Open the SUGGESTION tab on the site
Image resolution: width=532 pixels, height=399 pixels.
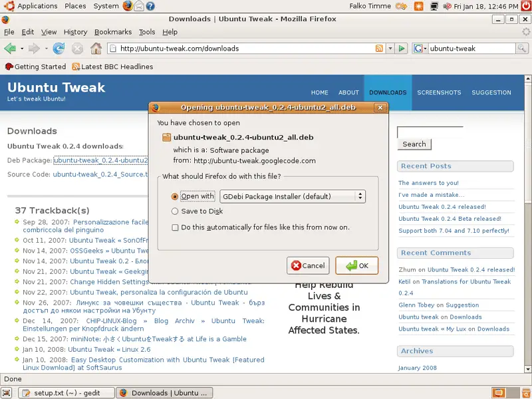point(491,92)
